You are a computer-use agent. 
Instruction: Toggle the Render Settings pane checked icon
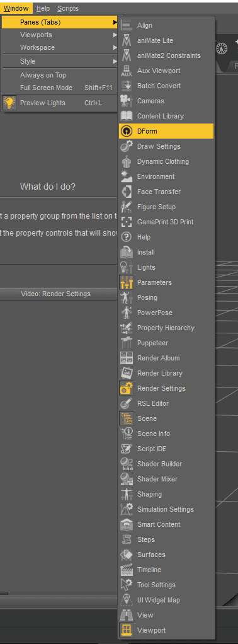pyautogui.click(x=127, y=389)
